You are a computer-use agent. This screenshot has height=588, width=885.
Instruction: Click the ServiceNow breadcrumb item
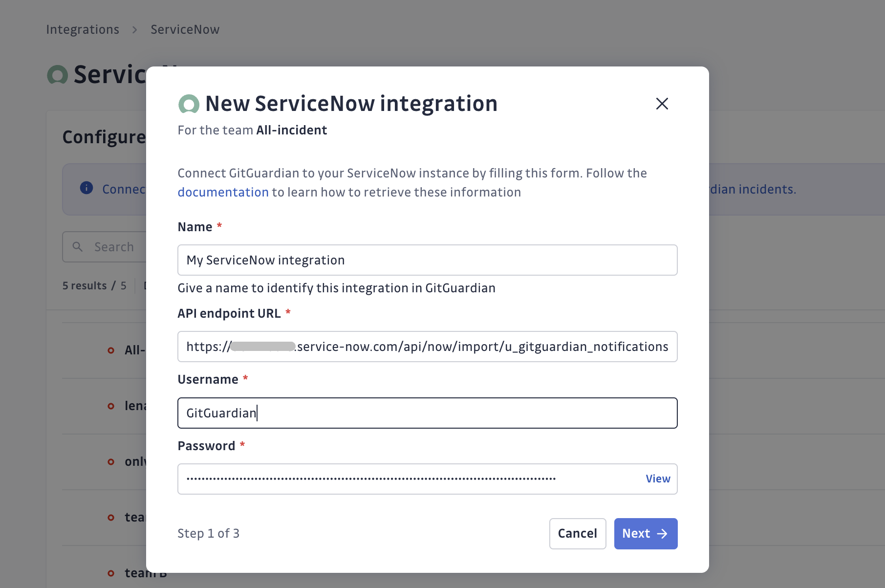(185, 30)
